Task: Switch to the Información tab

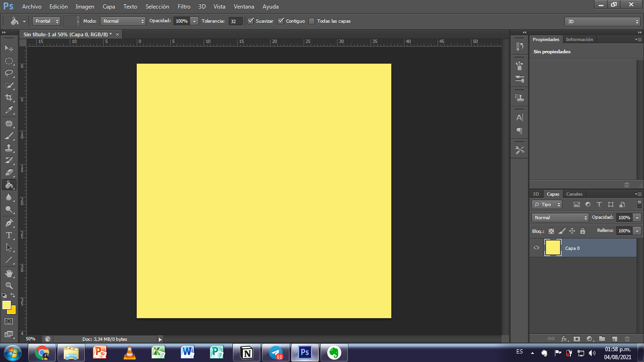Action: [x=579, y=40]
